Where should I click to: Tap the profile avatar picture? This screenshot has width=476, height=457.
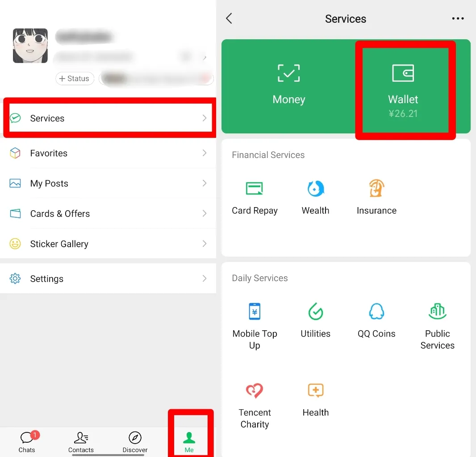[30, 46]
